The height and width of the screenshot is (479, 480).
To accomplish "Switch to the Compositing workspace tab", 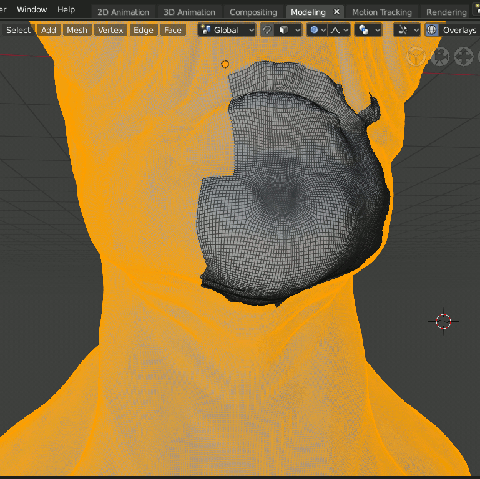I will pos(253,12).
